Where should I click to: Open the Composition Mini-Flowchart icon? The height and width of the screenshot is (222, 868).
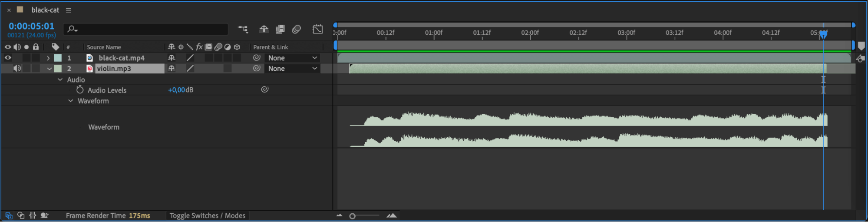pos(243,29)
